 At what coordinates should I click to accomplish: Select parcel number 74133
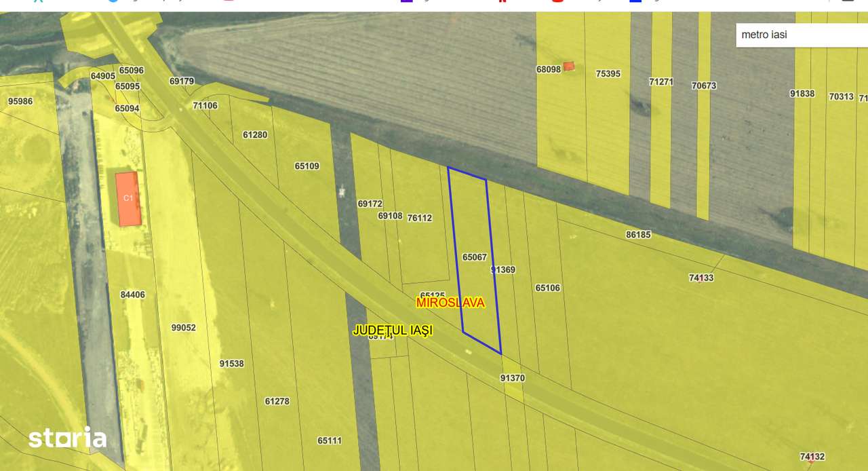click(701, 278)
